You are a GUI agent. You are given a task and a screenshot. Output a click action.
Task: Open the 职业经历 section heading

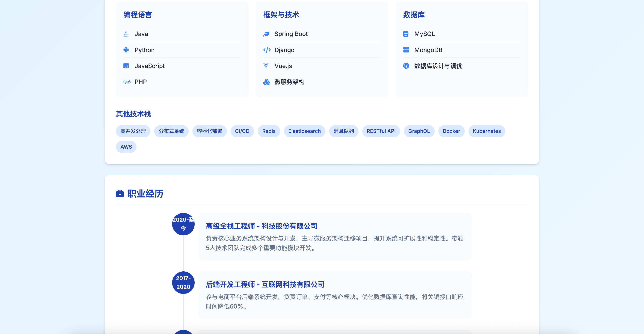point(145,193)
